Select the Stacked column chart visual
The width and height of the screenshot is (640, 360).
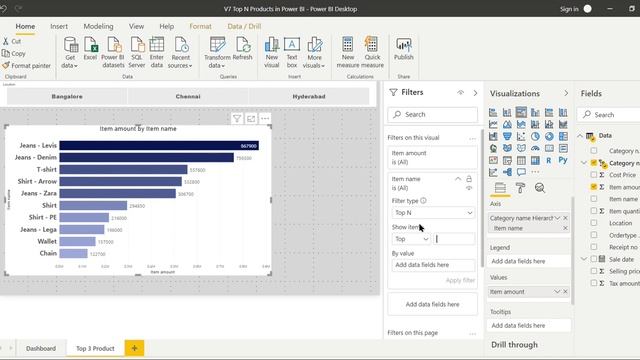point(507,112)
